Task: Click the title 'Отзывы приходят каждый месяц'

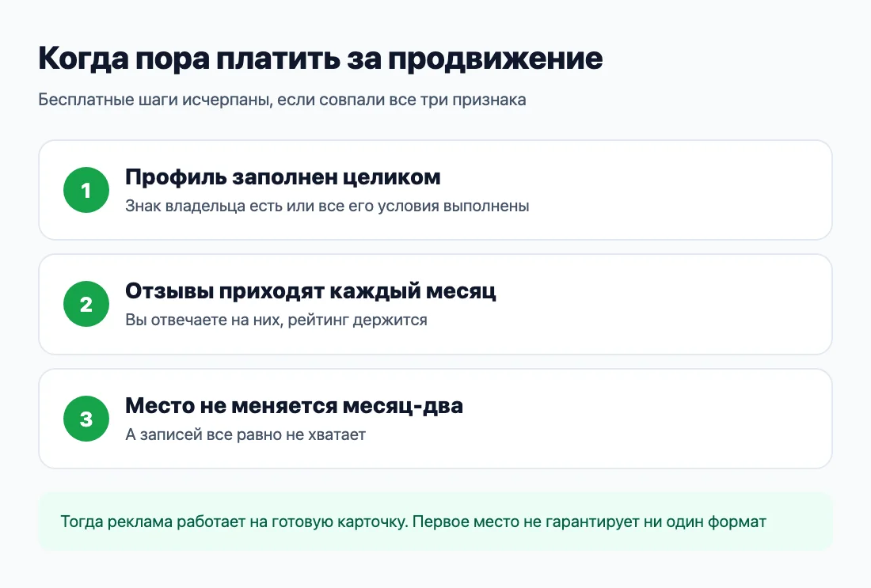Action: click(x=310, y=291)
